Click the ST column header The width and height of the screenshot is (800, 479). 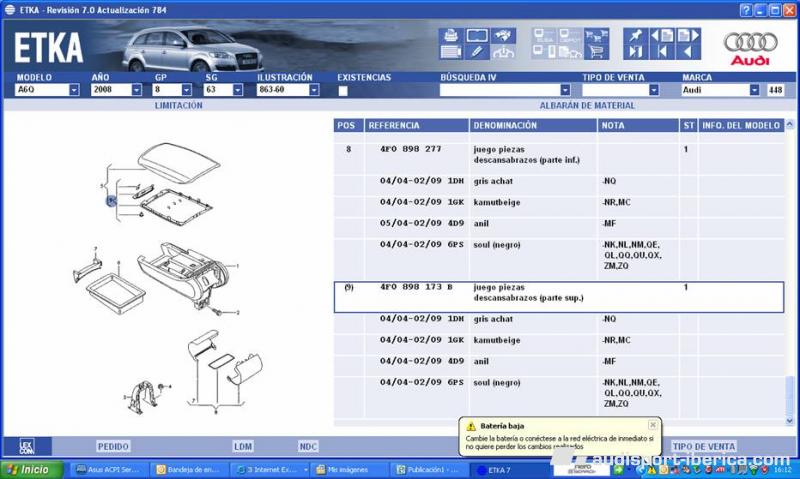coord(689,125)
